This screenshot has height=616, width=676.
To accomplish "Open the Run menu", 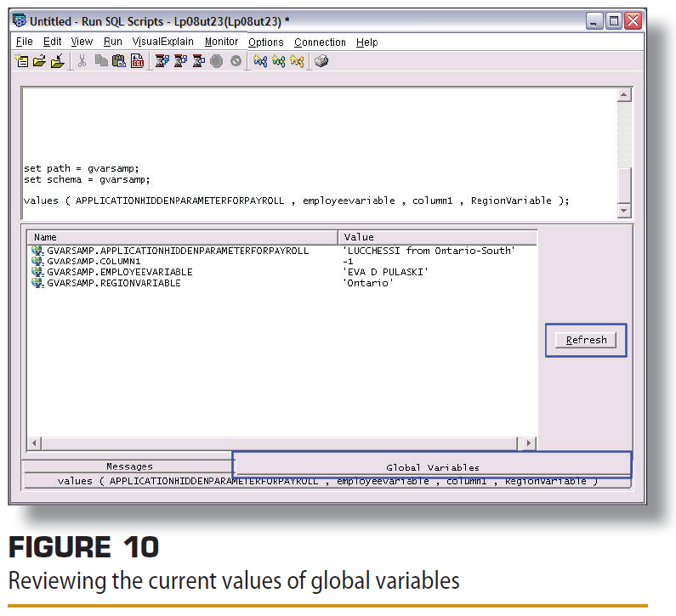I will tap(113, 42).
